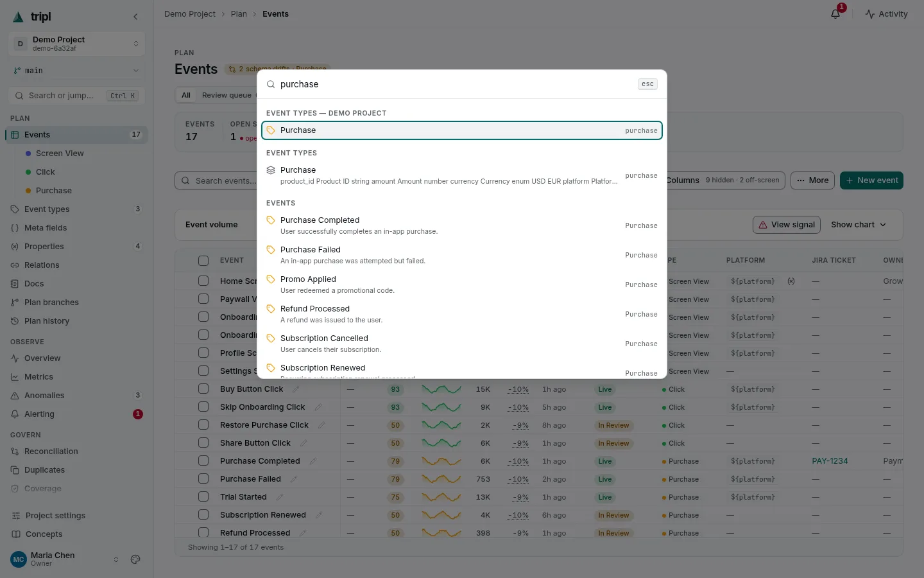
Task: Collapse the sidebar with the chevron
Action: [x=135, y=17]
